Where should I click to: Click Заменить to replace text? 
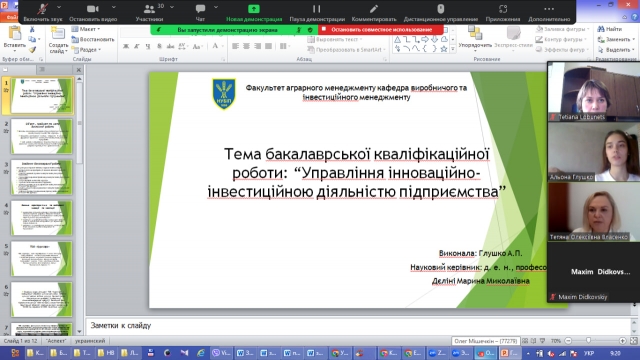point(616,39)
